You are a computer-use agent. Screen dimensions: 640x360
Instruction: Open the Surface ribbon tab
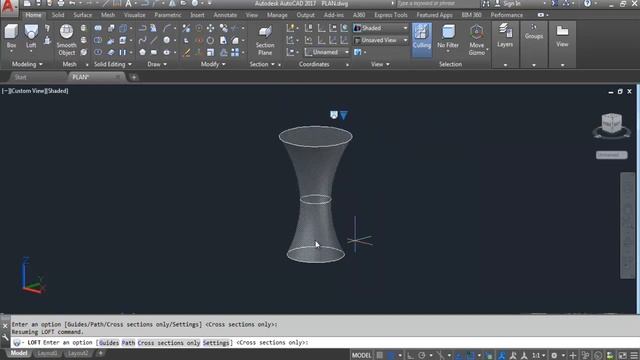[82, 15]
